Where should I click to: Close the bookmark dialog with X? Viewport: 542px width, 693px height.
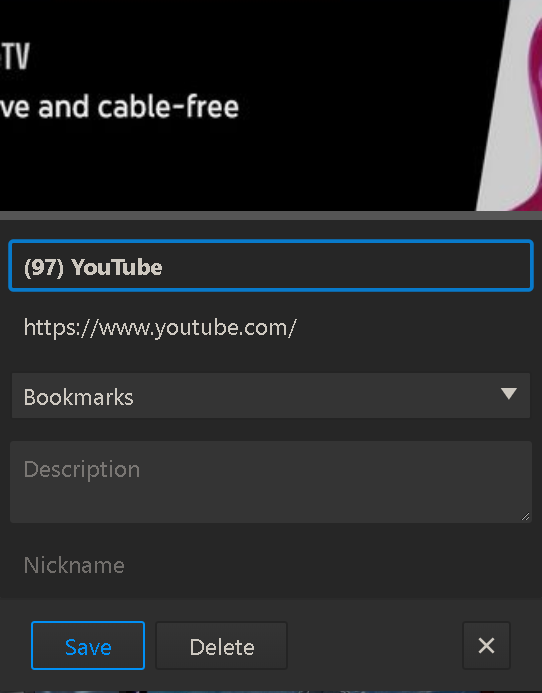tap(486, 646)
